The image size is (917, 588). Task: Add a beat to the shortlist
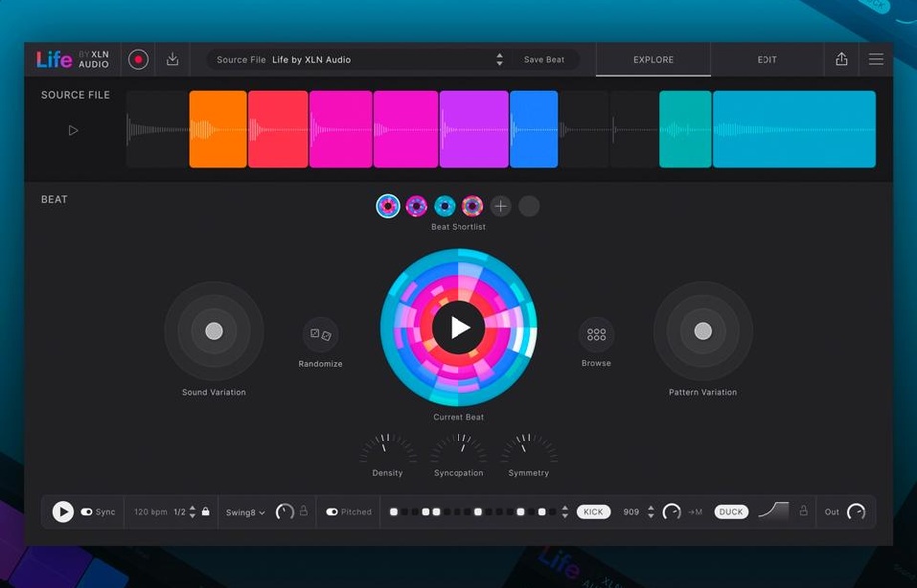(x=500, y=206)
